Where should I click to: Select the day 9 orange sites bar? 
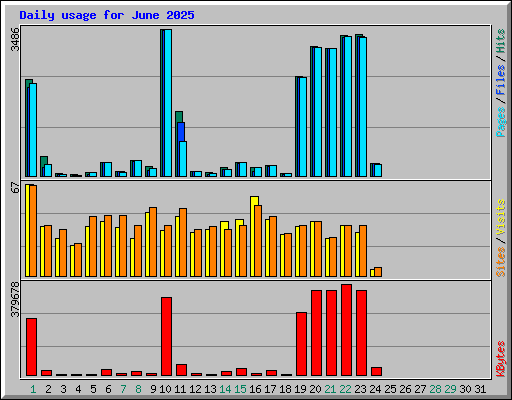tap(153, 242)
